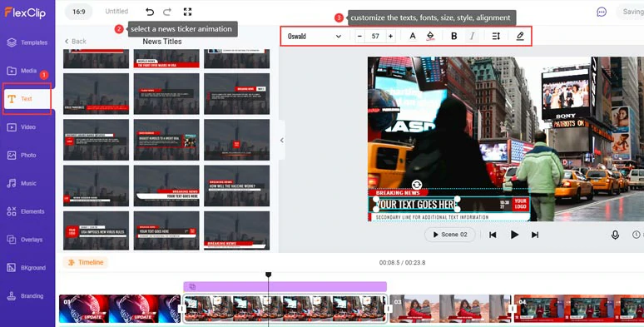Click the redo arrow icon
This screenshot has height=327, width=644.
[167, 12]
